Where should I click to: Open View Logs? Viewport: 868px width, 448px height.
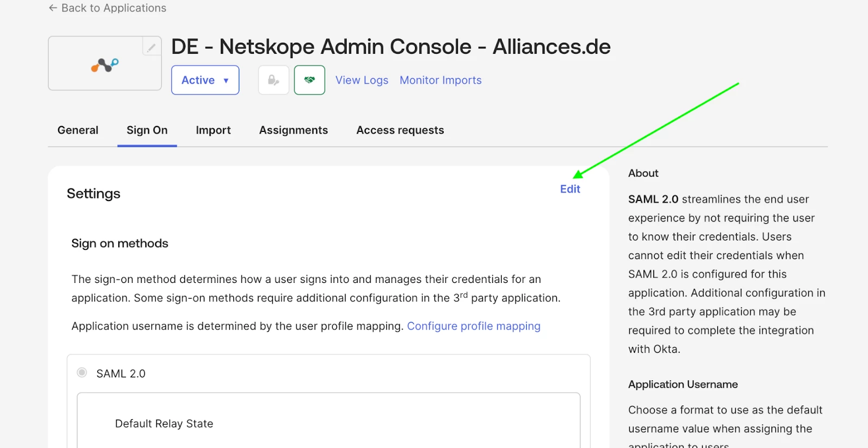[x=362, y=80]
